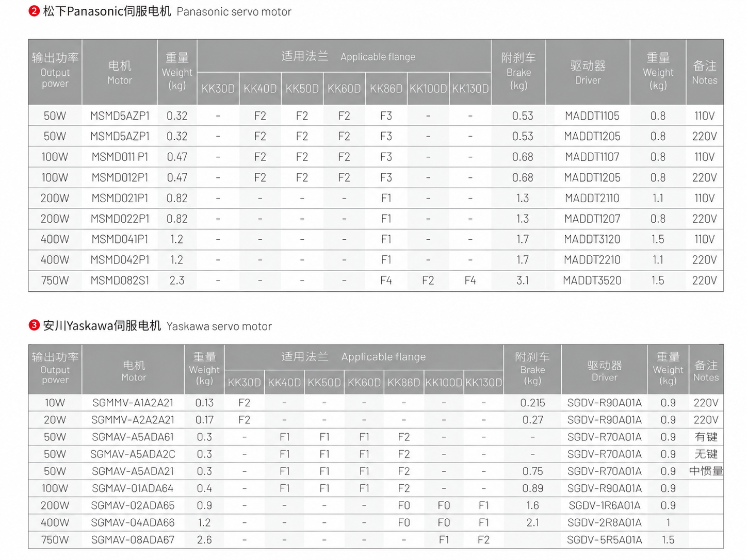
Task: Click the note 无键
Action: click(706, 454)
